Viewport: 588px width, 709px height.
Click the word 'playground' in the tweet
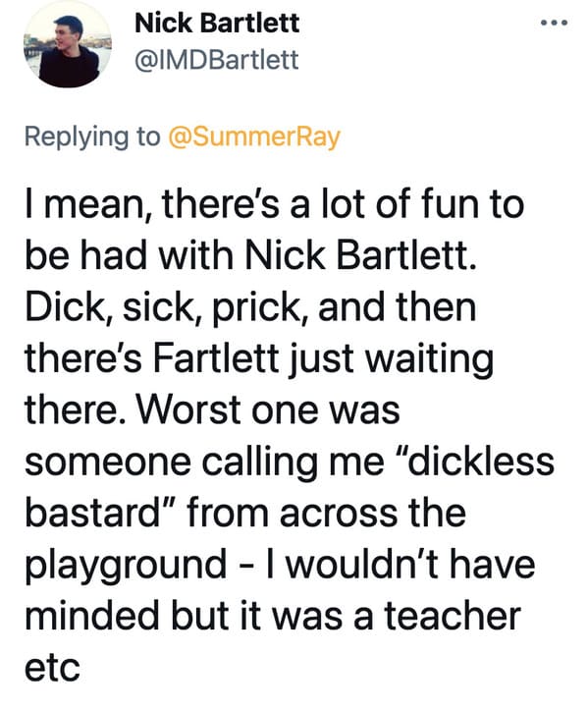coord(126,566)
